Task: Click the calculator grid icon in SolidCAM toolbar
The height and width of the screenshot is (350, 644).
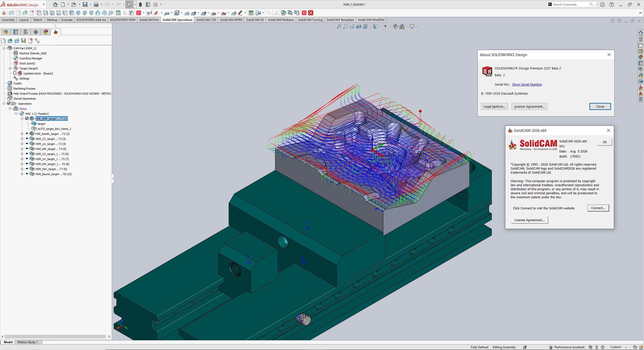Action: tap(118, 13)
